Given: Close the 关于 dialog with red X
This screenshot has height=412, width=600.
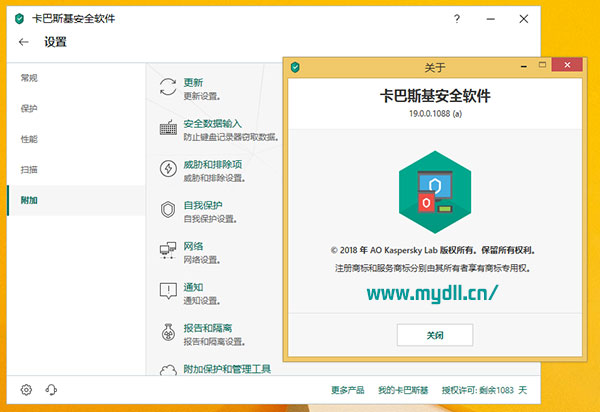Looking at the screenshot, I should click(567, 65).
